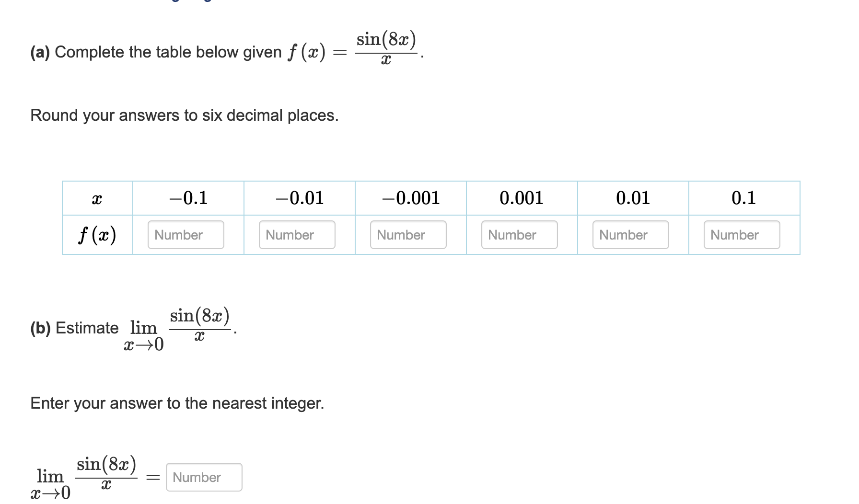Image resolution: width=859 pixels, height=504 pixels.
Task: Click the Number field under 0.001
Action: click(x=520, y=234)
